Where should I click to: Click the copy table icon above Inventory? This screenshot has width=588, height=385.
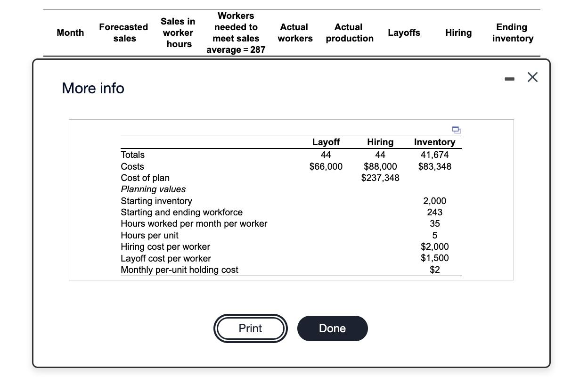pos(456,130)
